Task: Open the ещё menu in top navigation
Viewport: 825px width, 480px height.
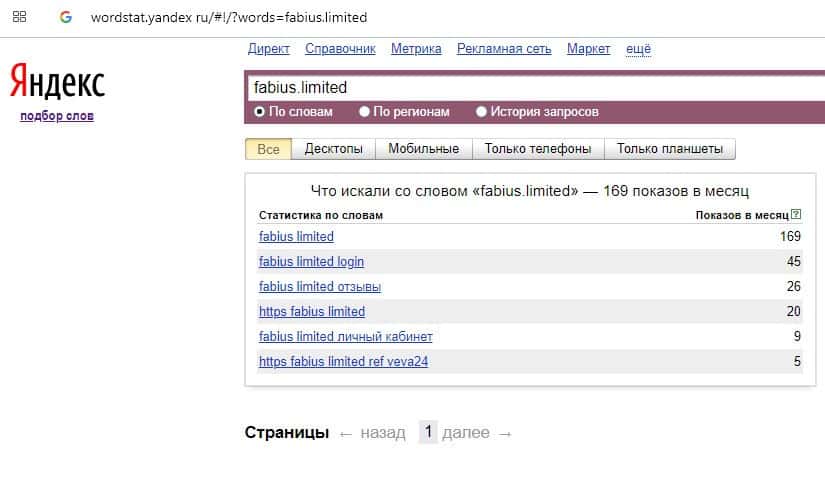Action: (x=638, y=49)
